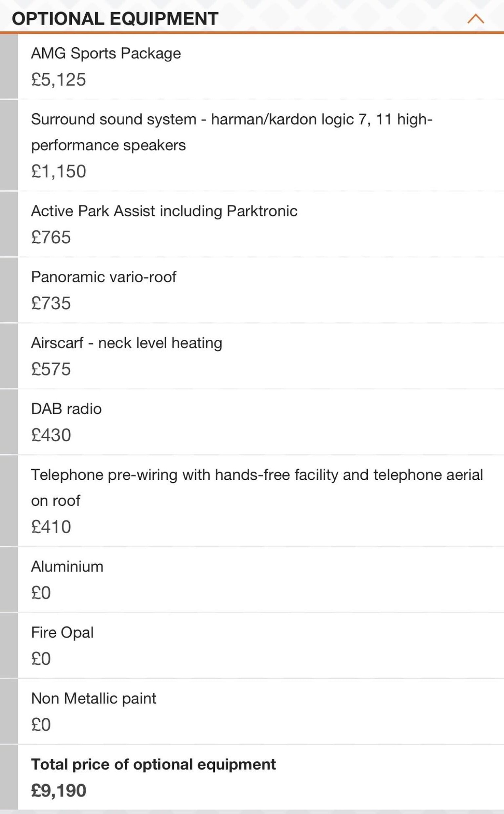Click the £410 price
504x814 pixels.
click(x=51, y=527)
